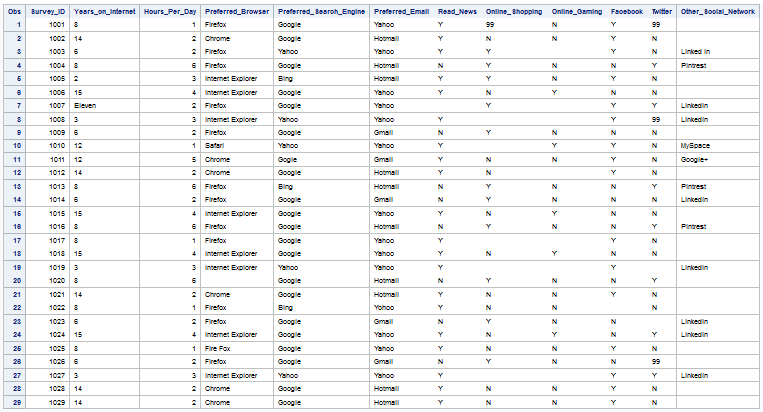The width and height of the screenshot is (763, 412).
Task: Select the misspelled 'Gogle' search engine cell
Action: 290,160
